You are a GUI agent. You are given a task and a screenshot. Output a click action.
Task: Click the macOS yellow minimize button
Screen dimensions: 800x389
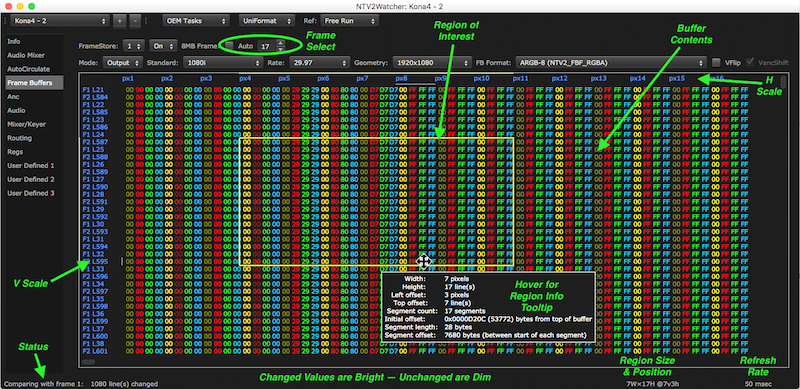pyautogui.click(x=20, y=6)
